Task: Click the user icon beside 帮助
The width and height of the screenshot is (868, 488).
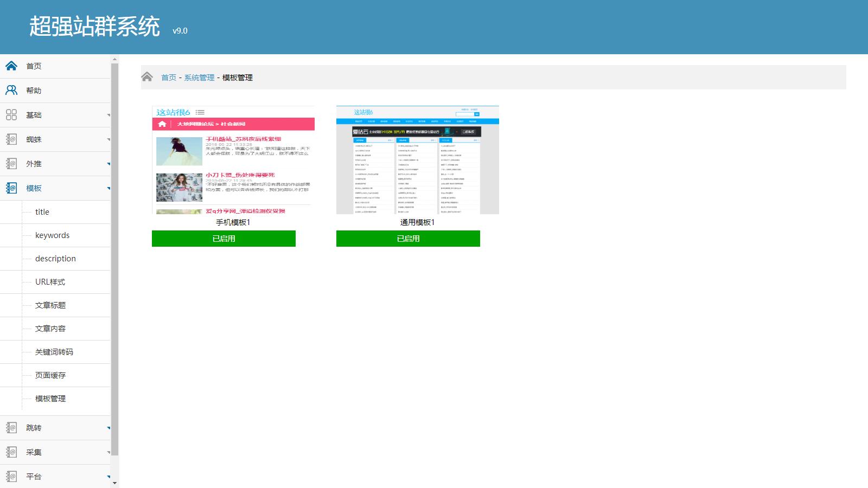Action: click(11, 91)
